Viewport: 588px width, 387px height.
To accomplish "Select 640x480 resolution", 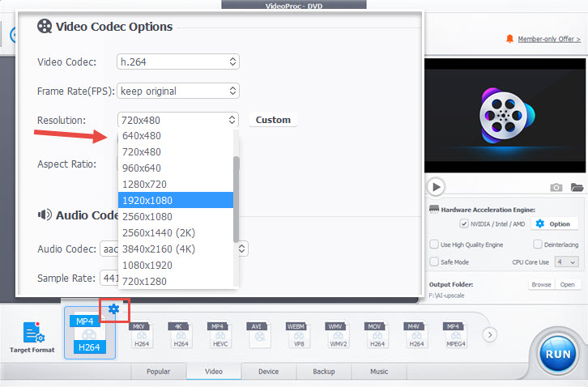I will (x=176, y=136).
